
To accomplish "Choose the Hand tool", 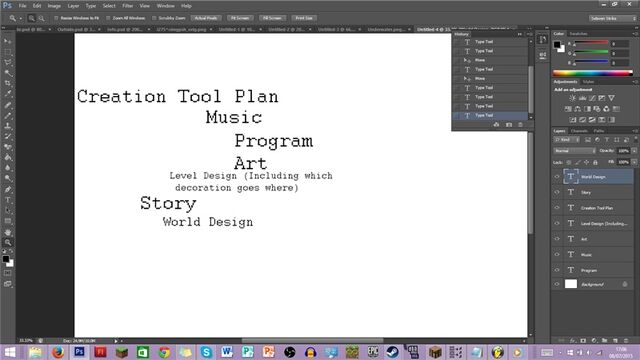I will click(x=8, y=232).
